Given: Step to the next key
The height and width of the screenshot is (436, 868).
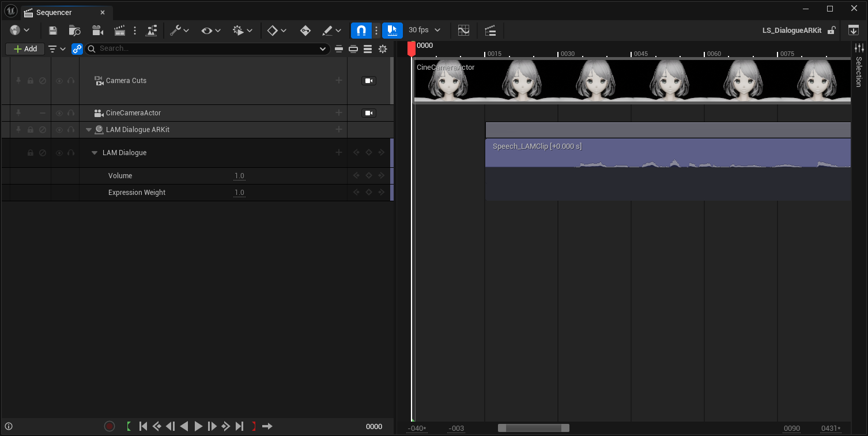Looking at the screenshot, I should click(226, 426).
